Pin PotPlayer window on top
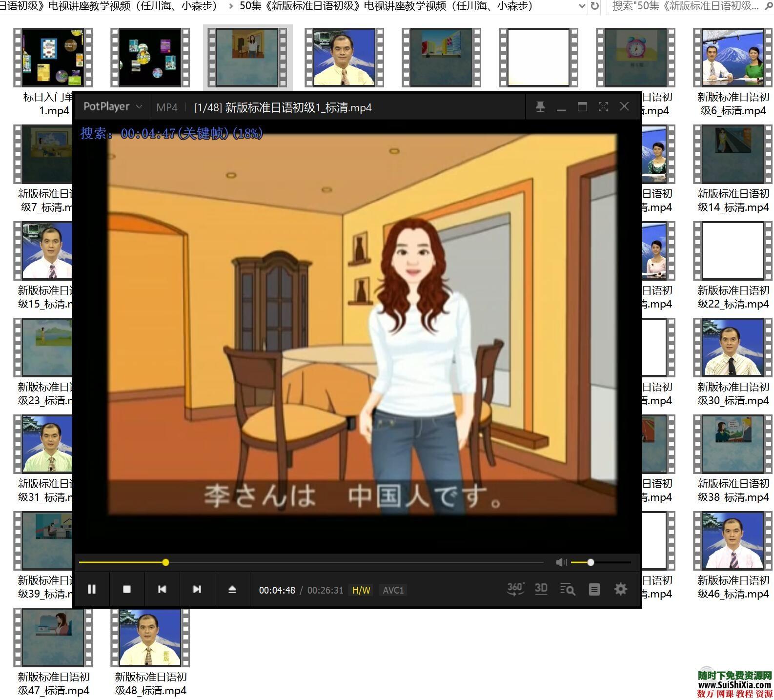 click(x=540, y=107)
